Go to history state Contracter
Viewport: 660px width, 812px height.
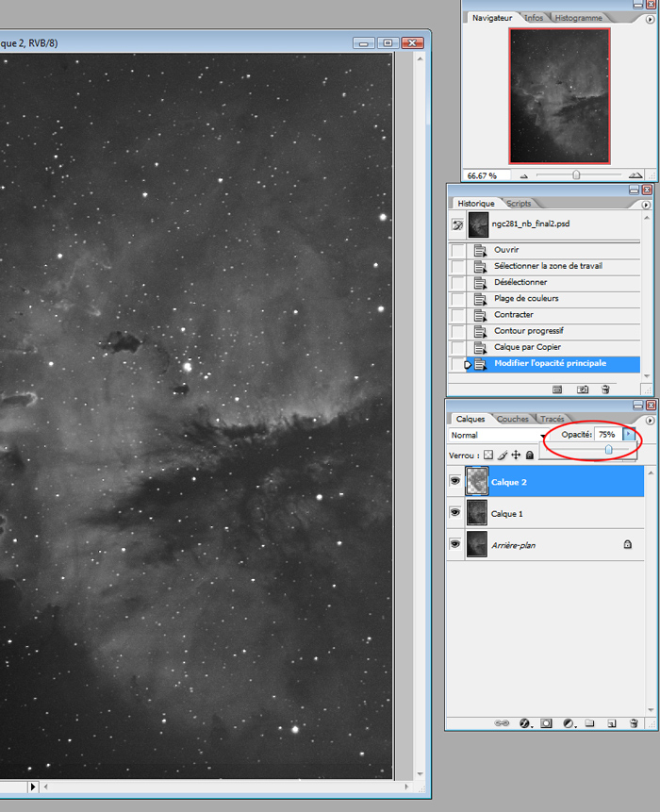(553, 315)
